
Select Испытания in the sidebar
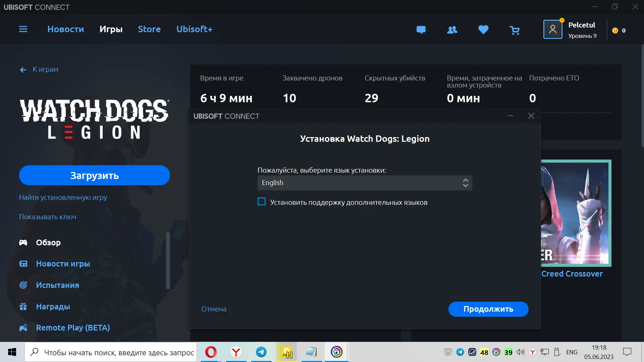(58, 285)
